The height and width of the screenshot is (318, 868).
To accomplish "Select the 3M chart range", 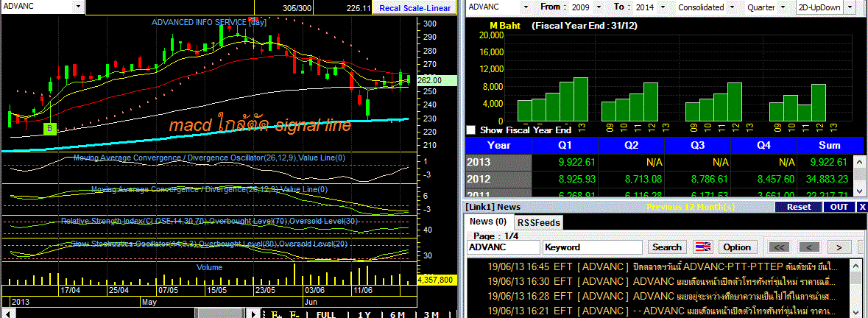I will (431, 314).
